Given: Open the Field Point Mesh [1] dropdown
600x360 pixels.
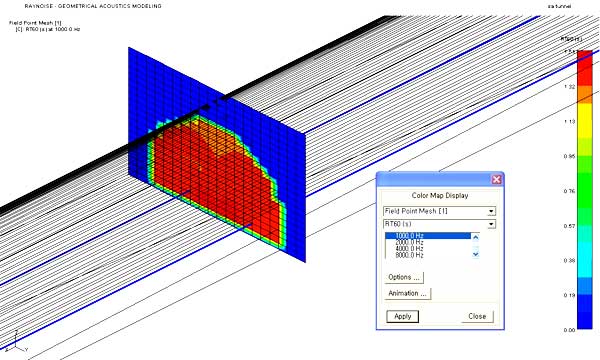Looking at the screenshot, I should (440, 211).
